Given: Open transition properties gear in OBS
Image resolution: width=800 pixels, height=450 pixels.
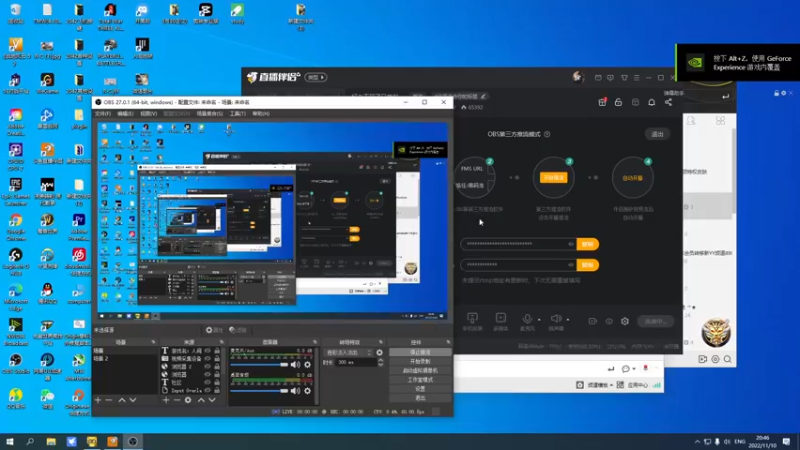Looking at the screenshot, I should 380,353.
